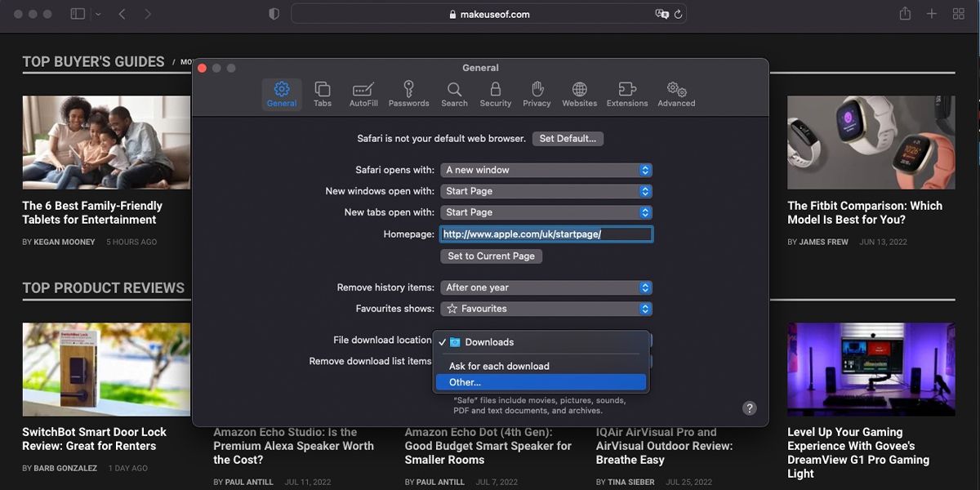Open the sidebar options chevron
Screen dimensions: 980x490
tap(98, 14)
